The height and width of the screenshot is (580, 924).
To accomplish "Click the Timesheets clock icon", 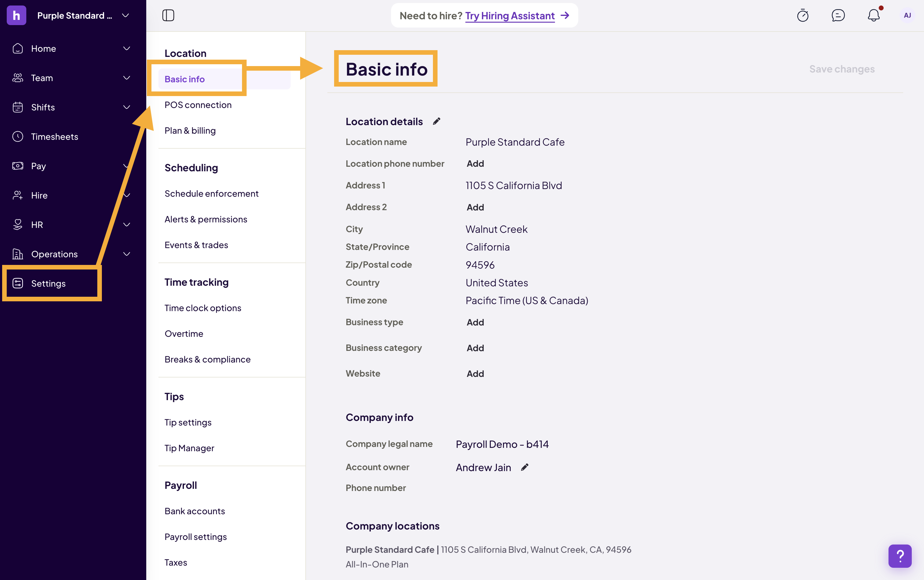I will pos(18,136).
